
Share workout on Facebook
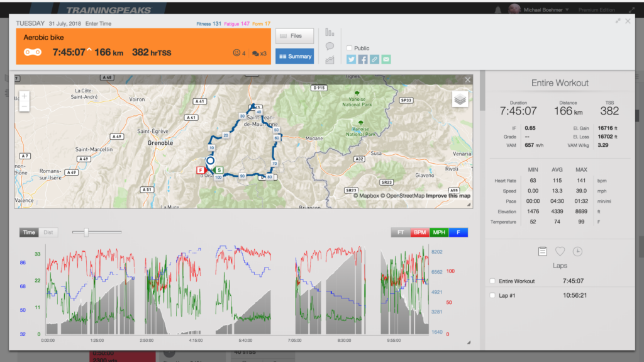(x=363, y=59)
